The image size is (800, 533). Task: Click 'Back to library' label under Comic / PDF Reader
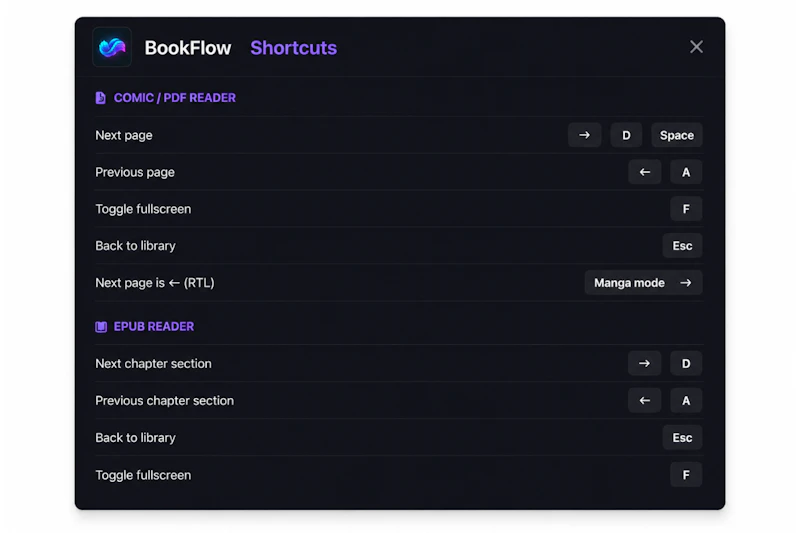point(135,246)
